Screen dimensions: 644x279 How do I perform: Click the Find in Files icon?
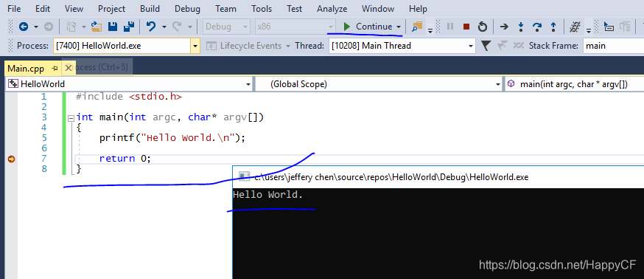pyautogui.click(x=417, y=27)
